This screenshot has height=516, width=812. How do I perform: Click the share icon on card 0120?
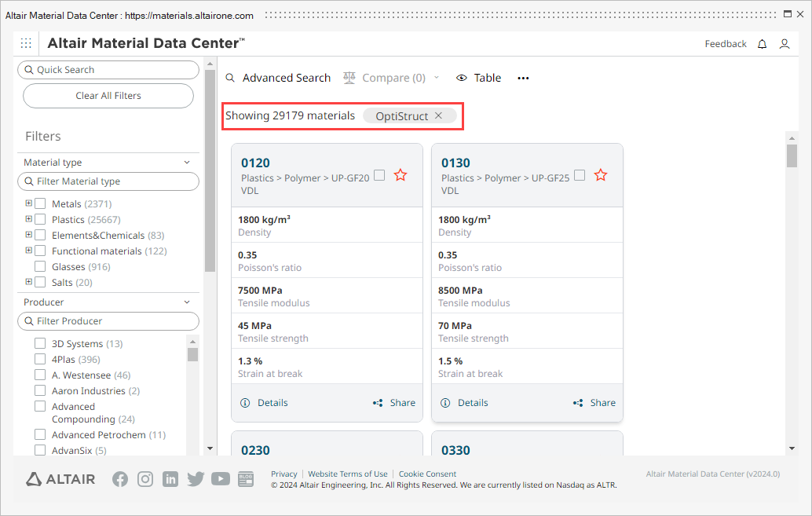378,403
